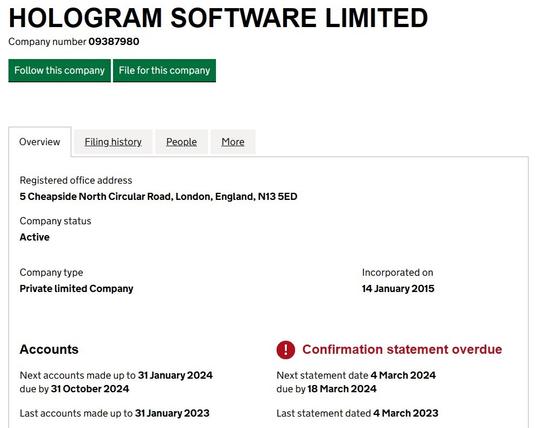Click next accounts date 31 January 2024
This screenshot has height=428, width=537.
click(175, 375)
